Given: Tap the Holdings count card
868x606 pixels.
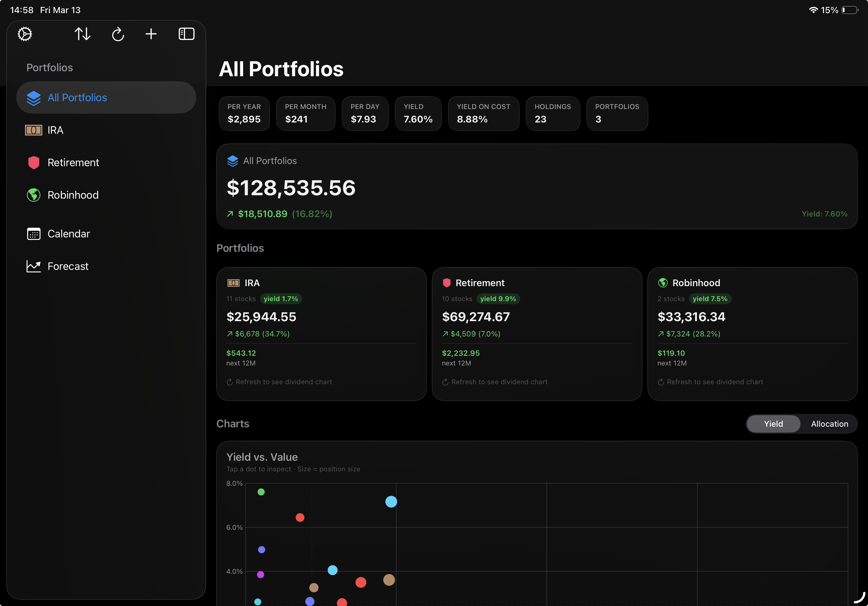Looking at the screenshot, I should 553,113.
